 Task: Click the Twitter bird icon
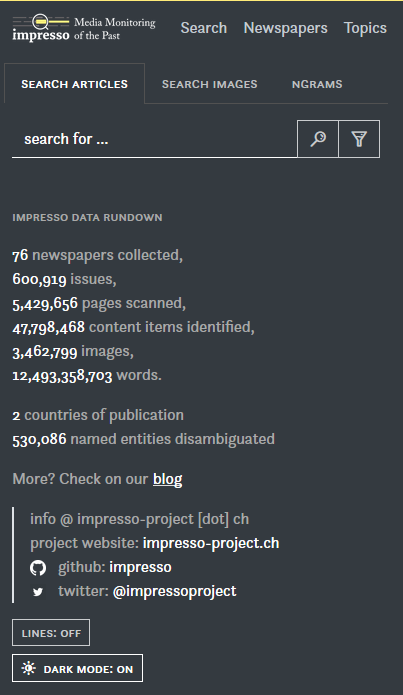click(x=38, y=592)
